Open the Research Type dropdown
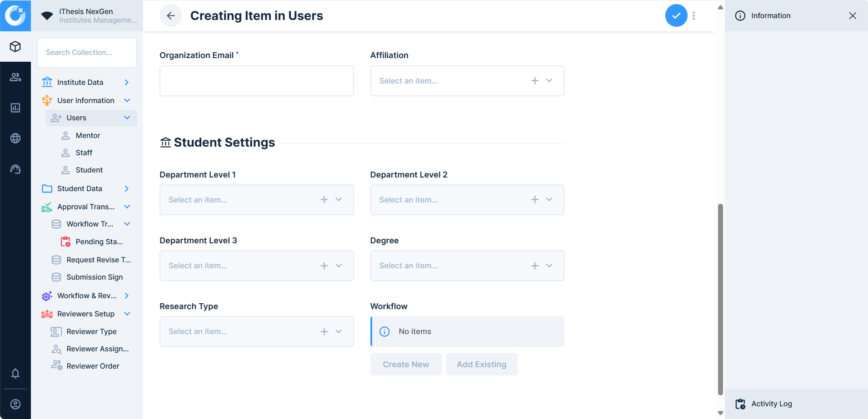Image resolution: width=868 pixels, height=419 pixels. [339, 331]
